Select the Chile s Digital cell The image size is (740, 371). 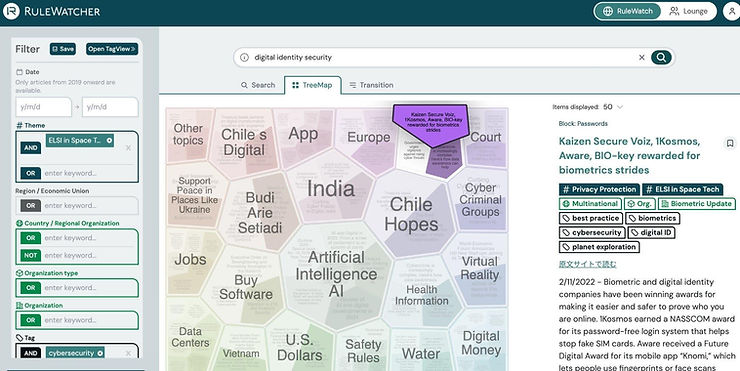pyautogui.click(x=244, y=142)
